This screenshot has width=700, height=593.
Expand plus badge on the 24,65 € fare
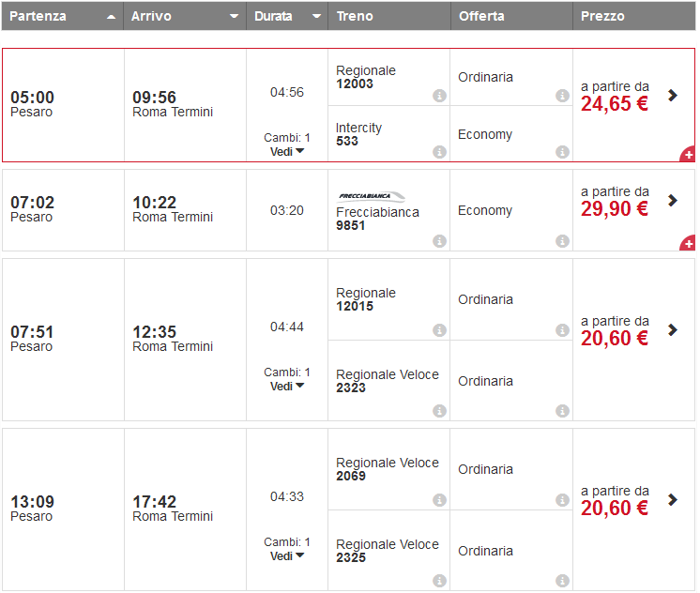pos(688,154)
